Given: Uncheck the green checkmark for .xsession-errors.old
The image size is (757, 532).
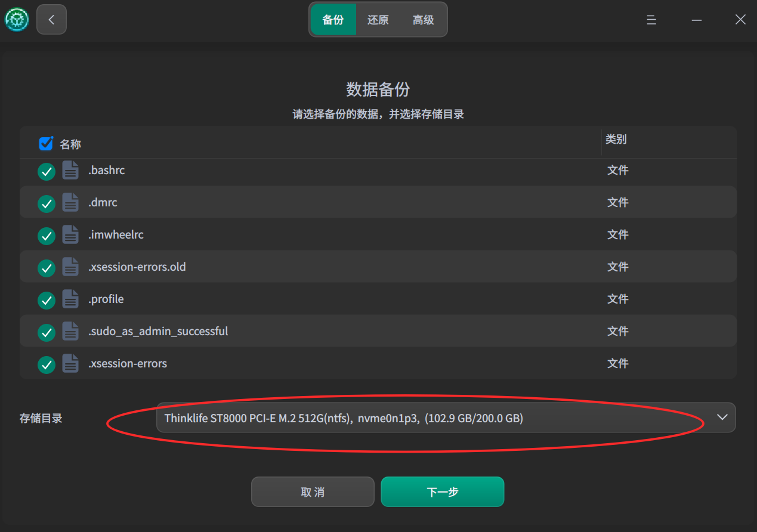Looking at the screenshot, I should pos(47,268).
